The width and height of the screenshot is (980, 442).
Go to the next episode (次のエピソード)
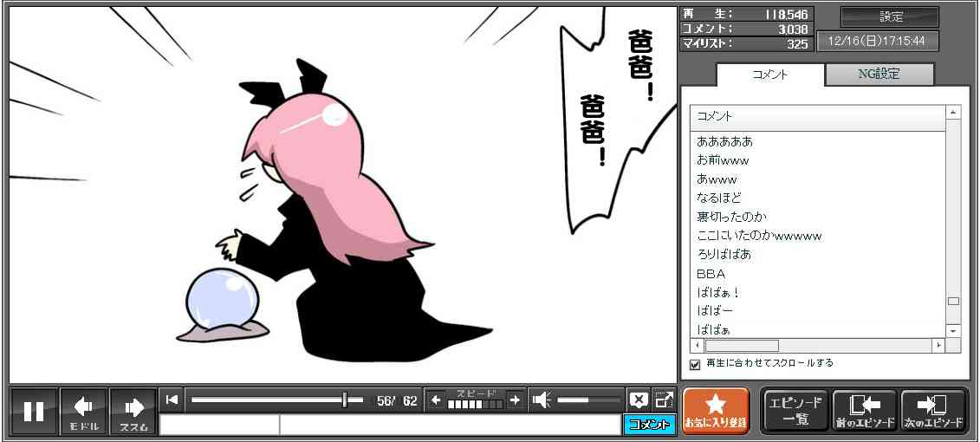(934, 411)
